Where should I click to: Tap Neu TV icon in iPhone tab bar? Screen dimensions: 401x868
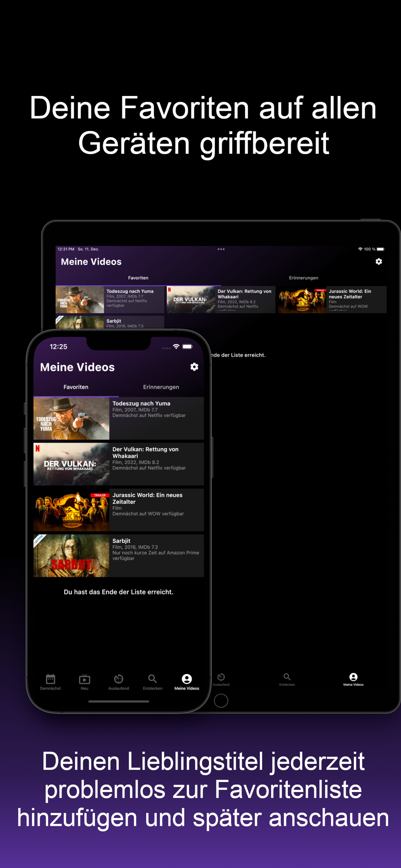(85, 679)
